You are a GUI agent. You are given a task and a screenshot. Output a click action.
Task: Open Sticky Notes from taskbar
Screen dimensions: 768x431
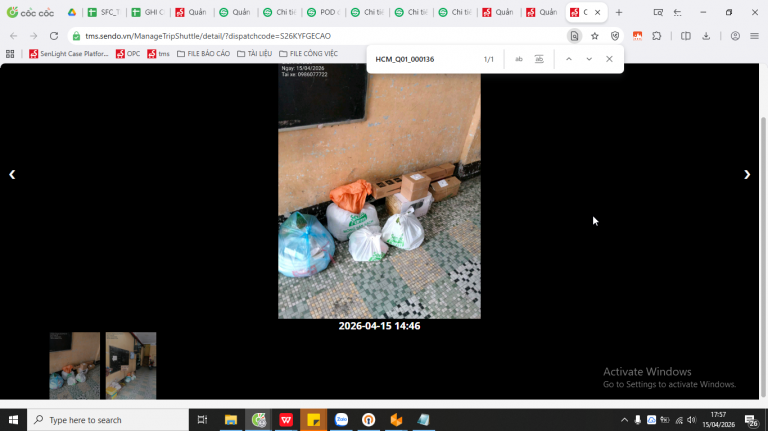click(313, 420)
